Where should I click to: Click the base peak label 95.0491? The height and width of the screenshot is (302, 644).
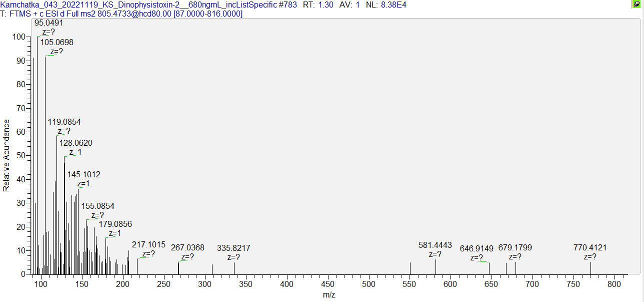pyautogui.click(x=48, y=23)
